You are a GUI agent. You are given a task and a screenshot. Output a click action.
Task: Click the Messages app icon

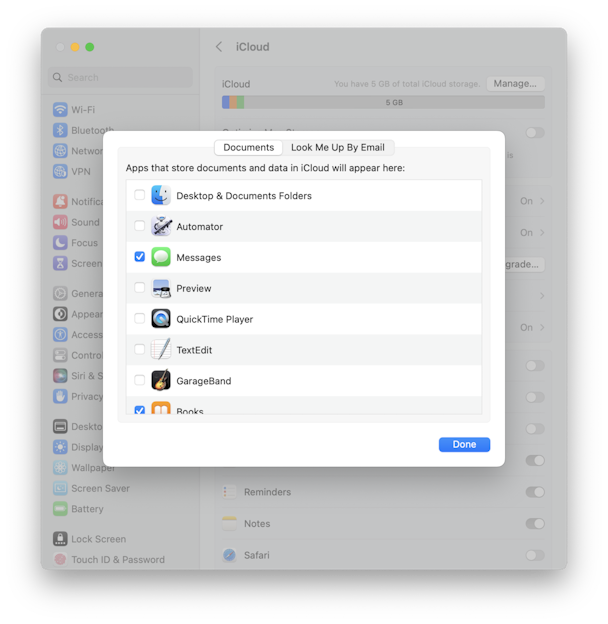pos(161,257)
